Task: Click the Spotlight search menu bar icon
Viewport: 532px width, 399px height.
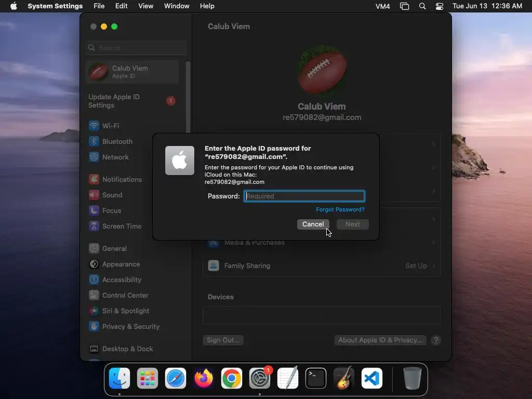Action: tap(422, 6)
